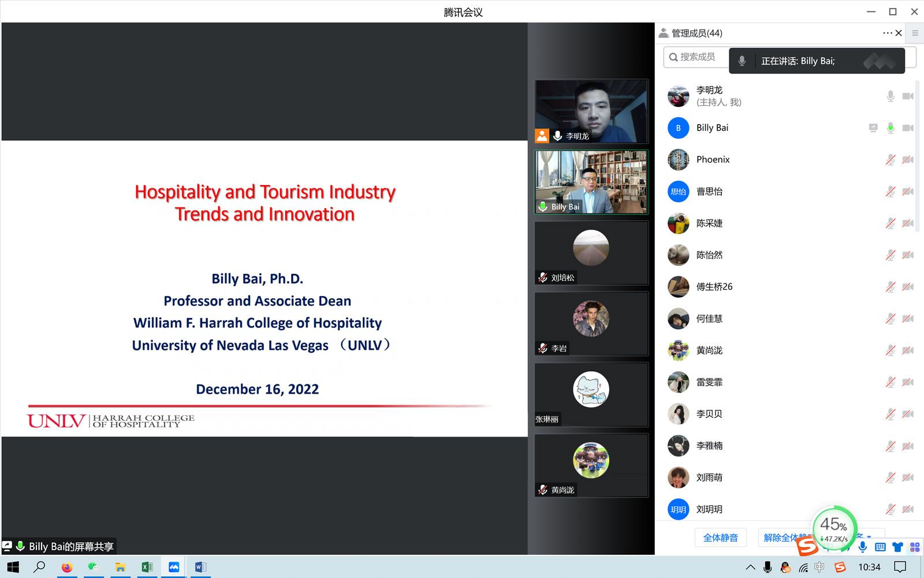
Task: Click 刘玥玥's camera-off icon
Action: 908,509
